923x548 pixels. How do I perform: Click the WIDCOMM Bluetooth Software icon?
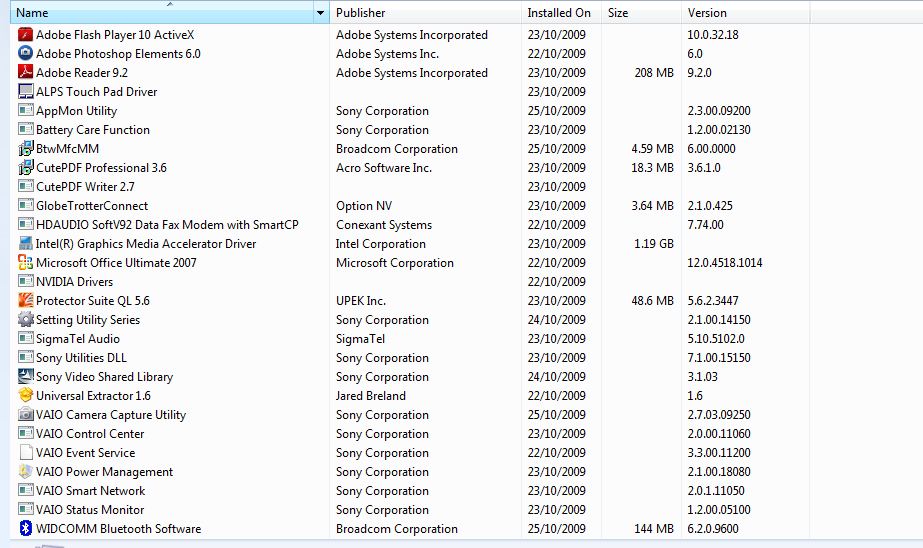click(x=25, y=529)
